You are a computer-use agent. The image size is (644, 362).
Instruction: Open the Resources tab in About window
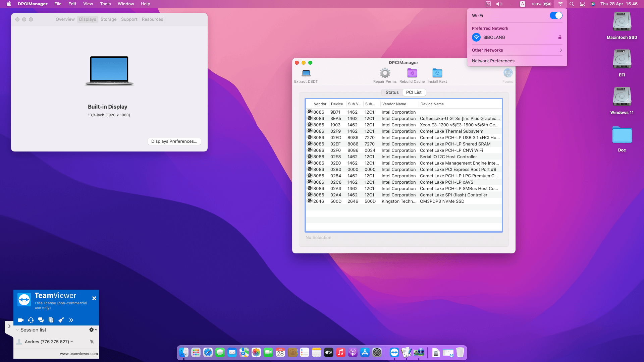(x=152, y=19)
